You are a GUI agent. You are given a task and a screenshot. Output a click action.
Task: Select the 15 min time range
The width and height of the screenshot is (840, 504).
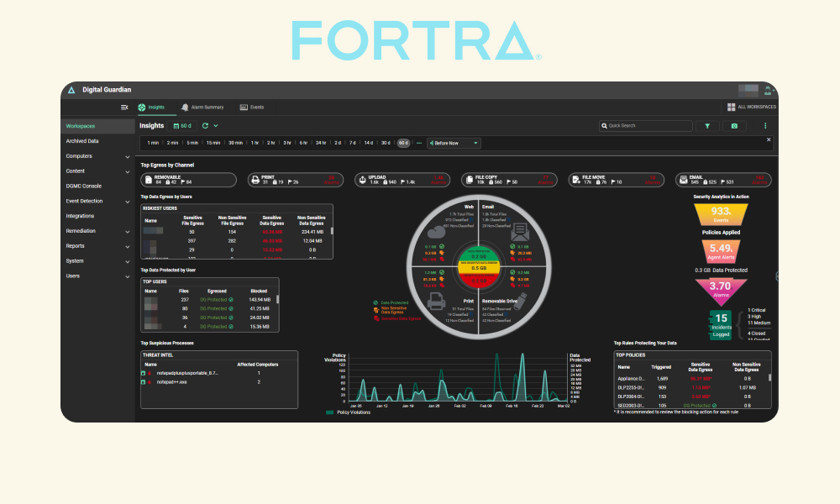pos(213,143)
